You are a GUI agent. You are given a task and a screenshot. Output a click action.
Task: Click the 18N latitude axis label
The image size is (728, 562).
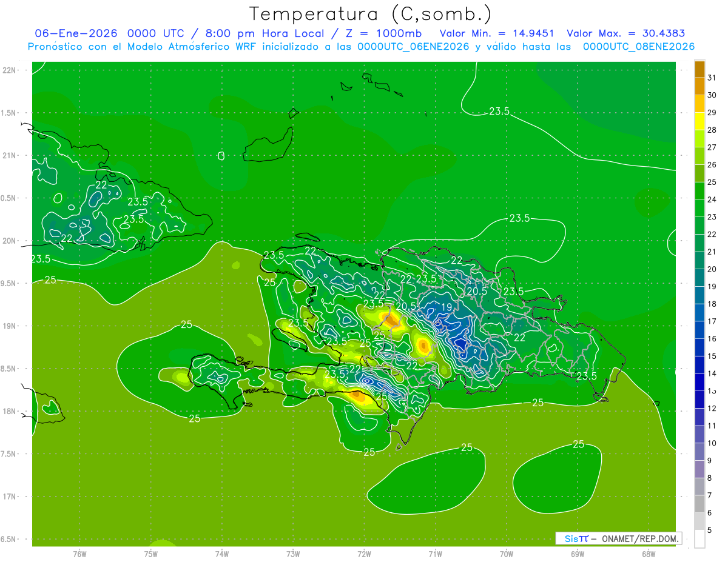point(10,411)
